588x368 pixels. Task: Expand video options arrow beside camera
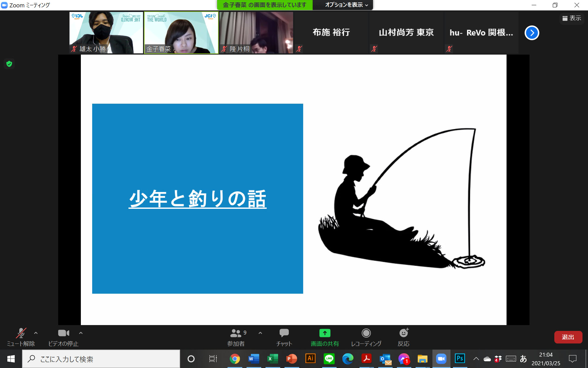81,333
